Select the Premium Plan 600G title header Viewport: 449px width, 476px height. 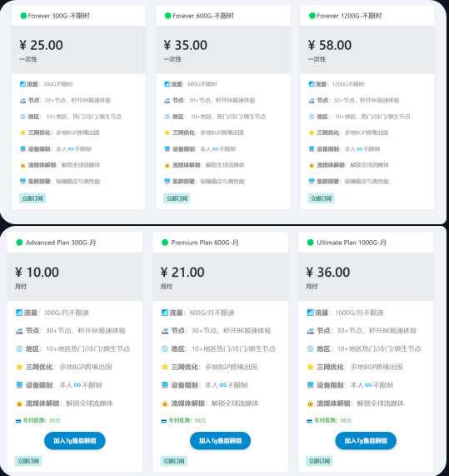point(220,243)
